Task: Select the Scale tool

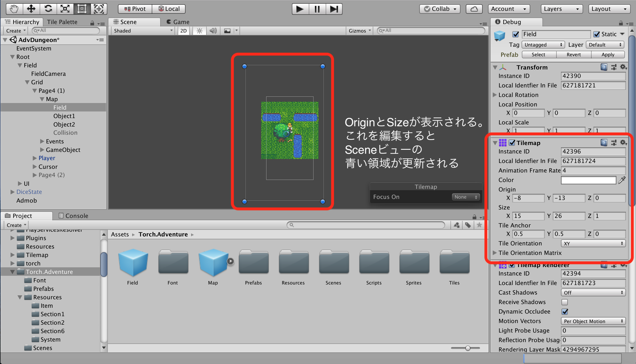Action: 65,9
